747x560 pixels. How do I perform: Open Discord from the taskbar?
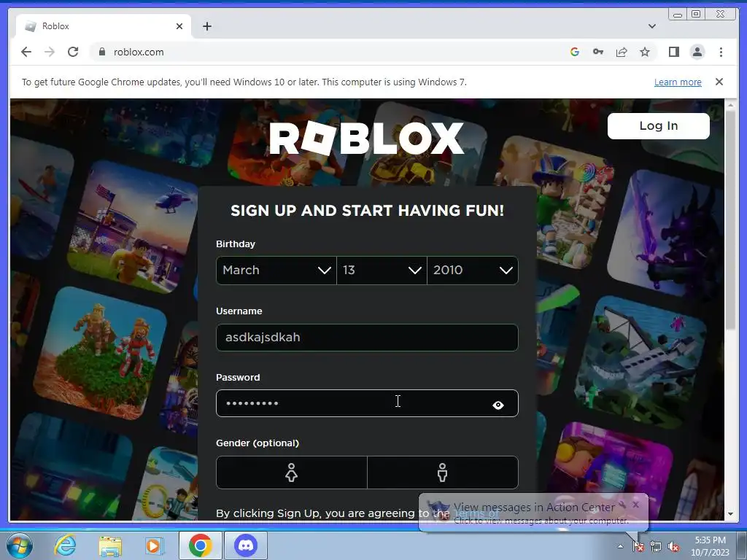(246, 545)
